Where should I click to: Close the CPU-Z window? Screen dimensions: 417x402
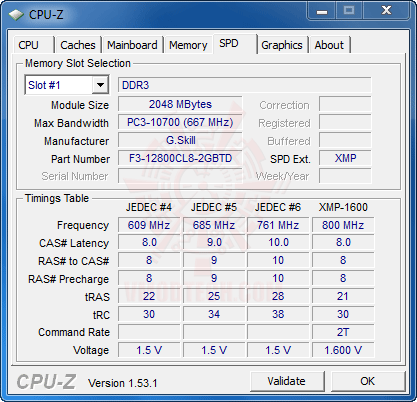(x=386, y=11)
